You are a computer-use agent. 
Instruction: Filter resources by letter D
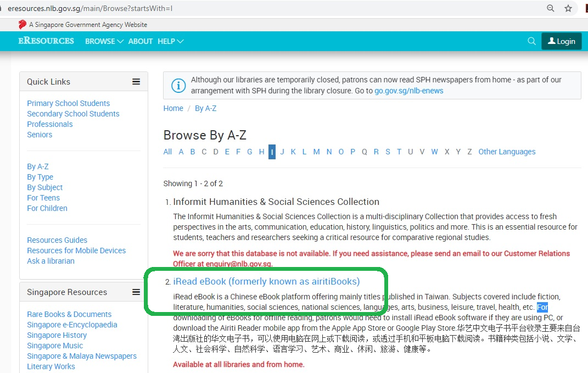[216, 152]
